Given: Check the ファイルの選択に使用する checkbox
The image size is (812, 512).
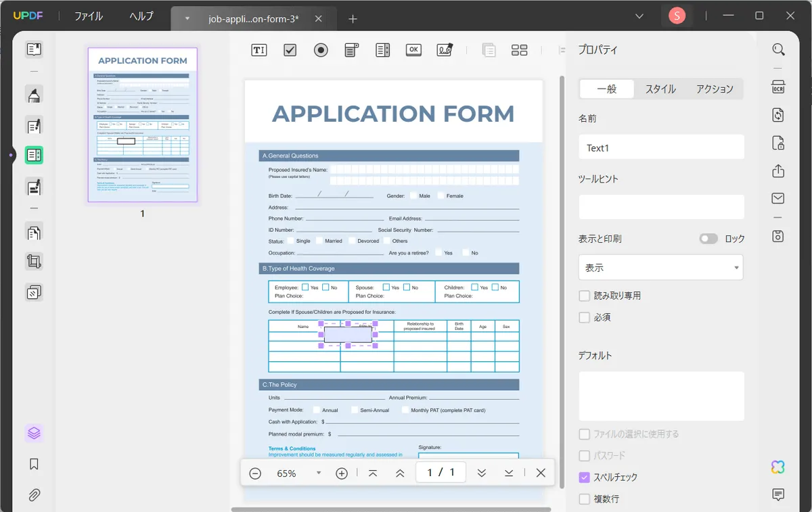Looking at the screenshot, I should click(x=585, y=434).
